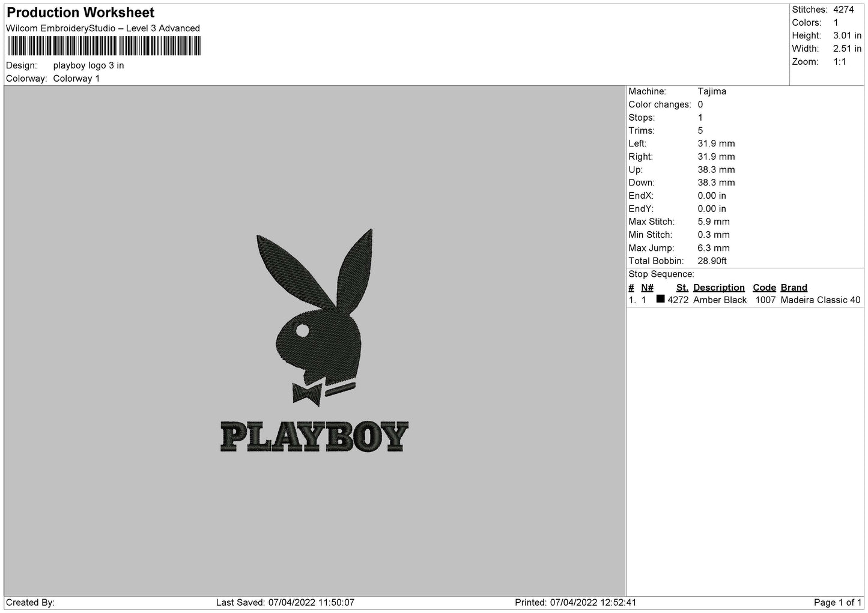Click the Brand column header
The height and width of the screenshot is (613, 868).
(x=794, y=288)
